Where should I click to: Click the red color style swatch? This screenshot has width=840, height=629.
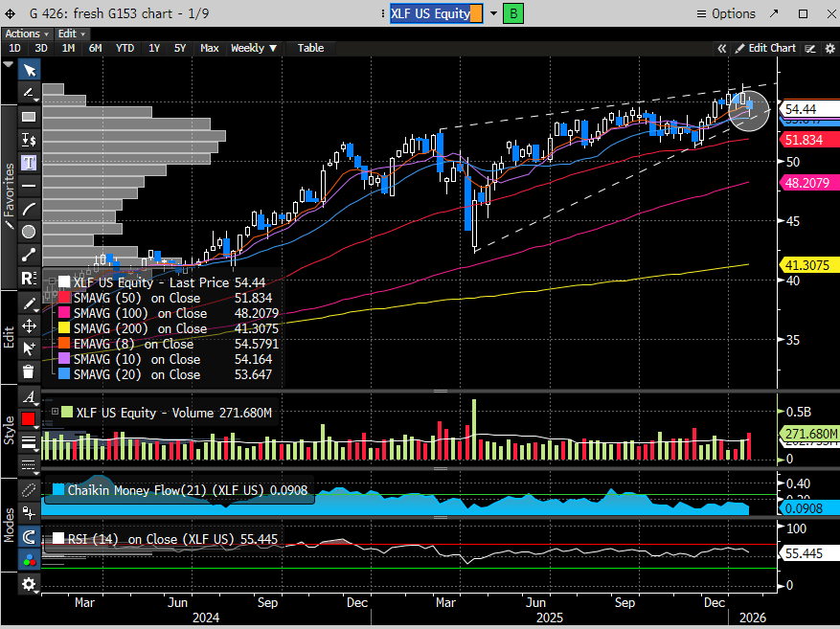click(x=29, y=419)
